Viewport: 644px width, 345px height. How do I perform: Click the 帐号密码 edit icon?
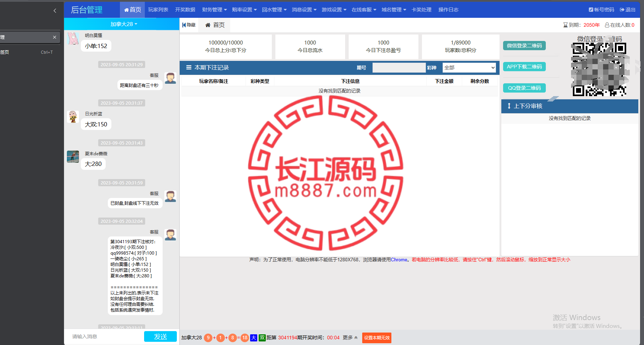pos(591,10)
